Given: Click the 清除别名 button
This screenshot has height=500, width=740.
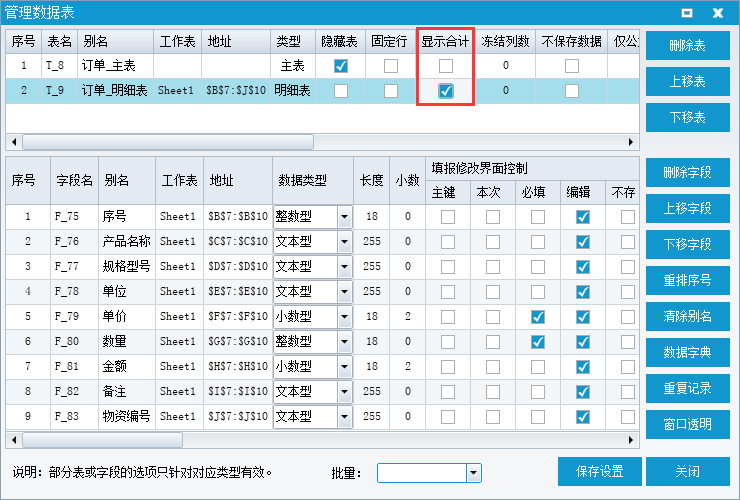Looking at the screenshot, I should pyautogui.click(x=688, y=316).
